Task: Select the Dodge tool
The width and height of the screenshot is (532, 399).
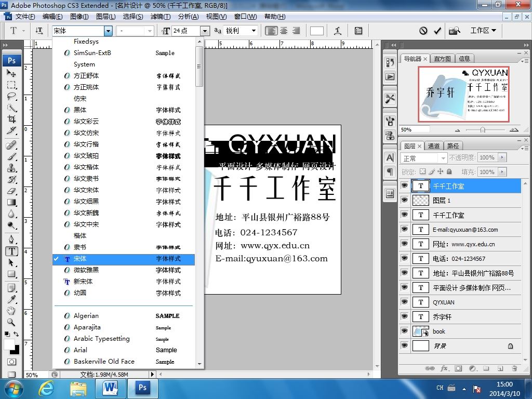Action: [x=11, y=225]
